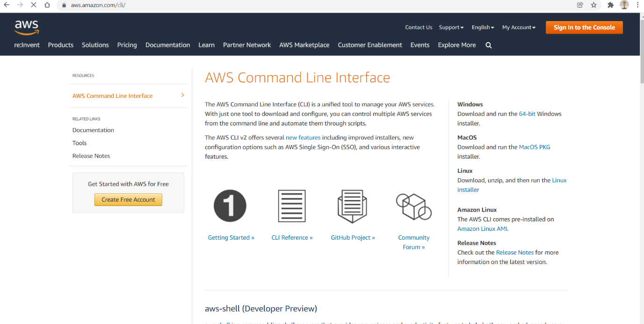Open the English language dropdown
Screen dimensions: 644x324
(x=483, y=28)
